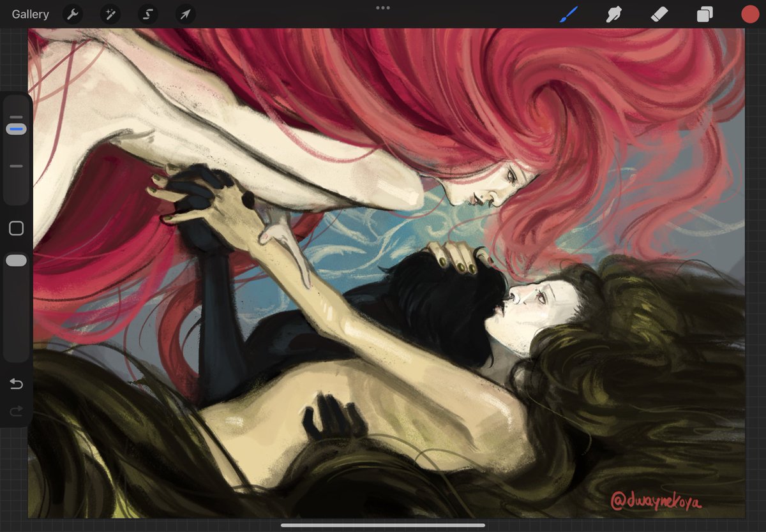Click the iPad home indicator bar
This screenshot has width=766, height=532.
383,526
